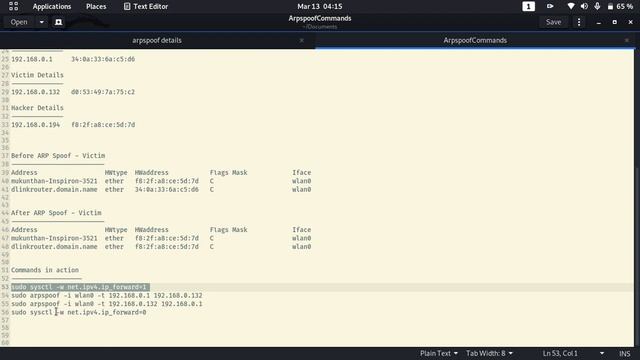Viewport: 640px width, 360px height.
Task: Open the Tab Width: 8 dropdown
Action: click(x=489, y=353)
